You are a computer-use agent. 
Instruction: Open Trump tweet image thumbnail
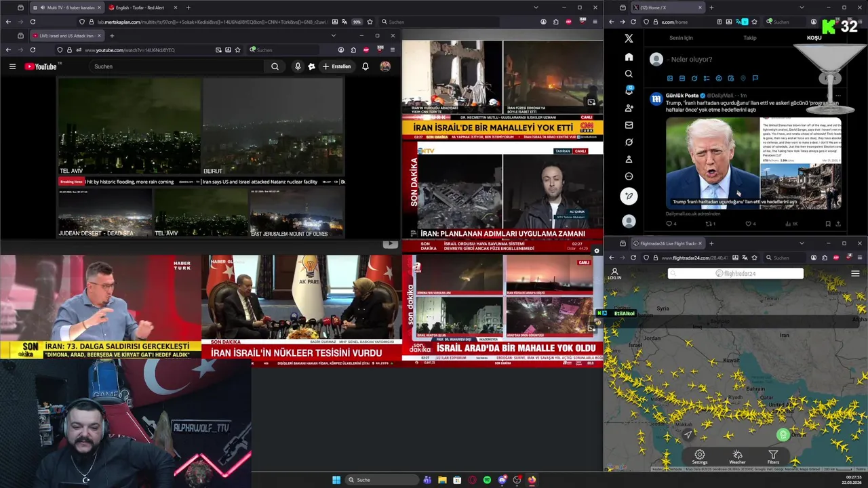pos(753,163)
